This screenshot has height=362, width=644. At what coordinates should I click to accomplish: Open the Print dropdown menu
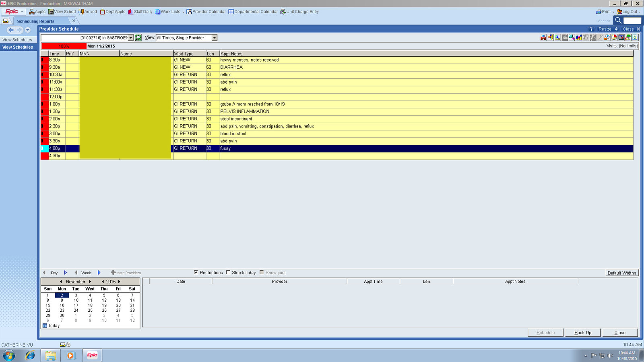(613, 12)
